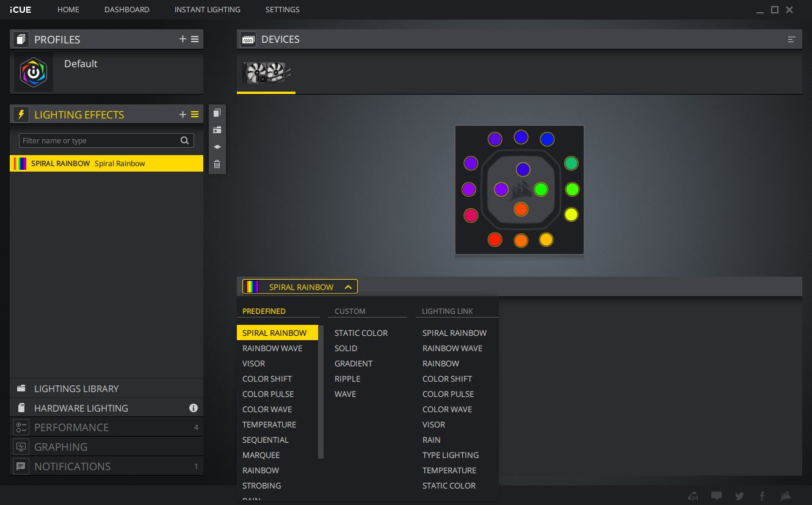The image size is (812, 505).
Task: Click the teal green LED on cooler
Action: 571,163
